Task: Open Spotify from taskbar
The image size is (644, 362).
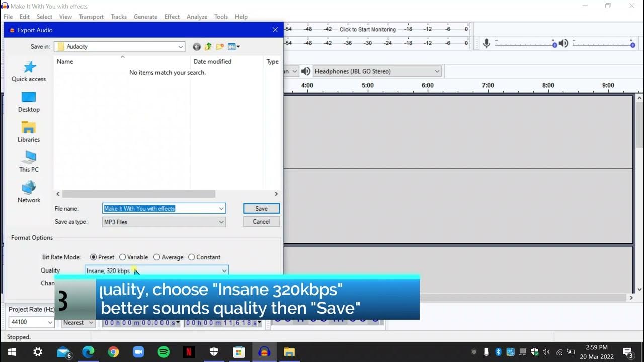Action: (164, 352)
